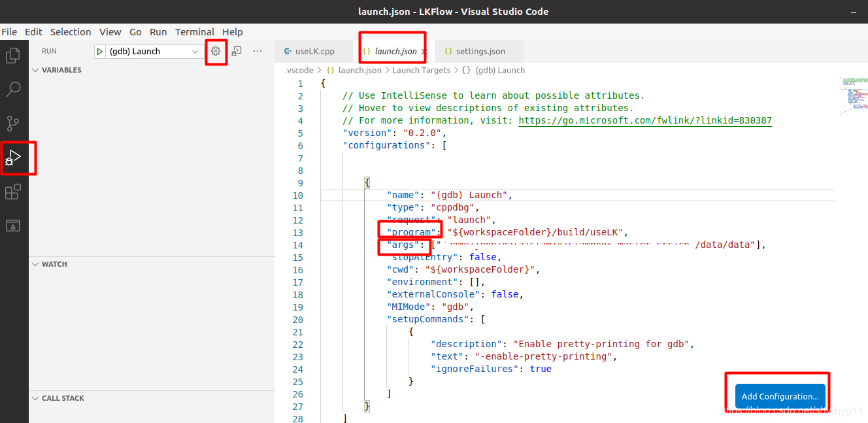Open the Explorer view in activity bar
Viewport: 868px width, 423px height.
pyautogui.click(x=13, y=56)
